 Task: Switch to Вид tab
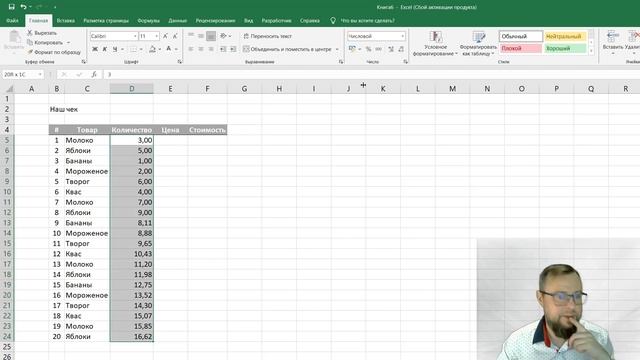(249, 20)
